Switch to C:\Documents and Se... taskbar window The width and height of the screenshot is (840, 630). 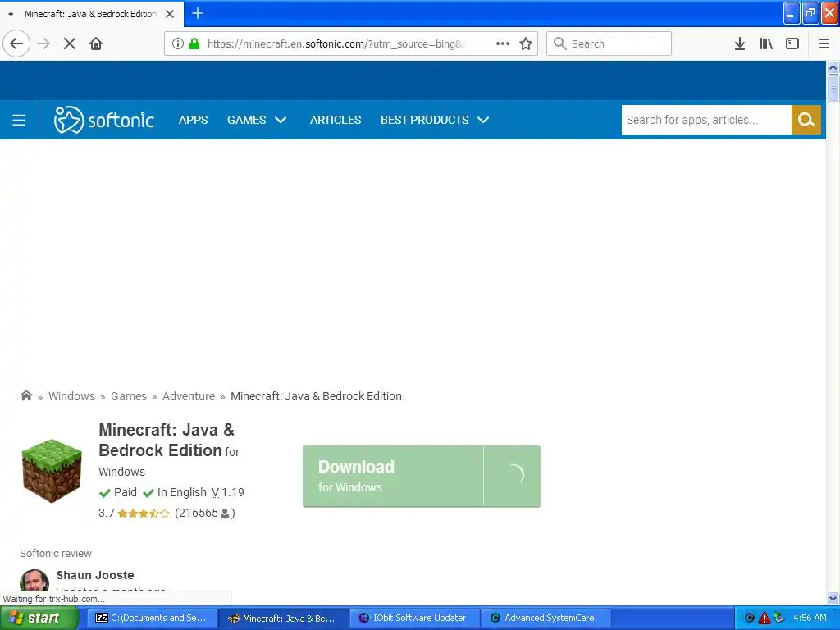point(152,618)
